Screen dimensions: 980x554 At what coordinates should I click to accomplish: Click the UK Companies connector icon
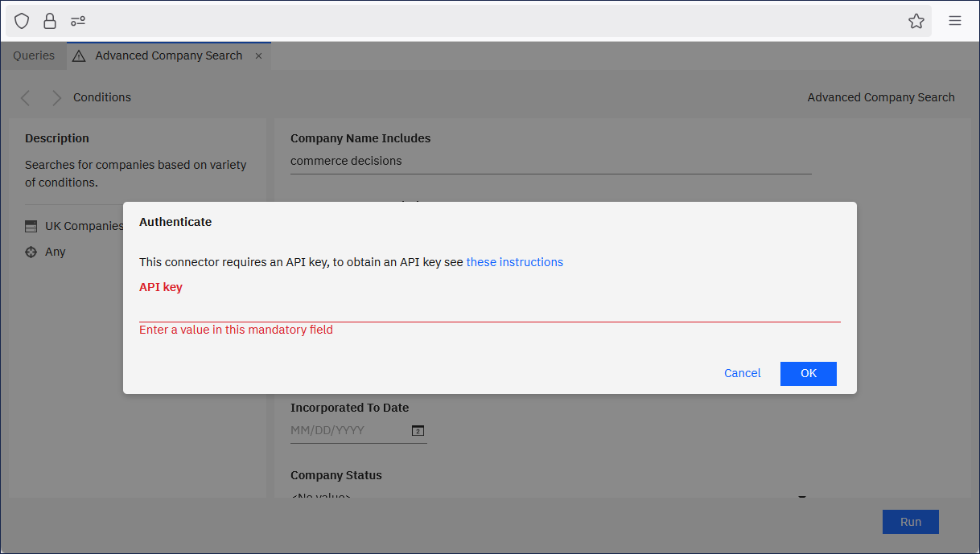point(31,227)
